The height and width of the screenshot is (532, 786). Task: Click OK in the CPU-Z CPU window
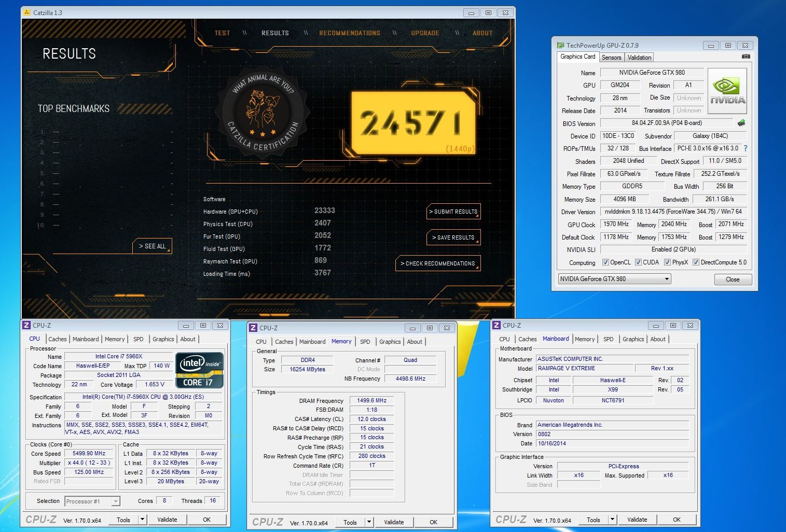(x=206, y=520)
